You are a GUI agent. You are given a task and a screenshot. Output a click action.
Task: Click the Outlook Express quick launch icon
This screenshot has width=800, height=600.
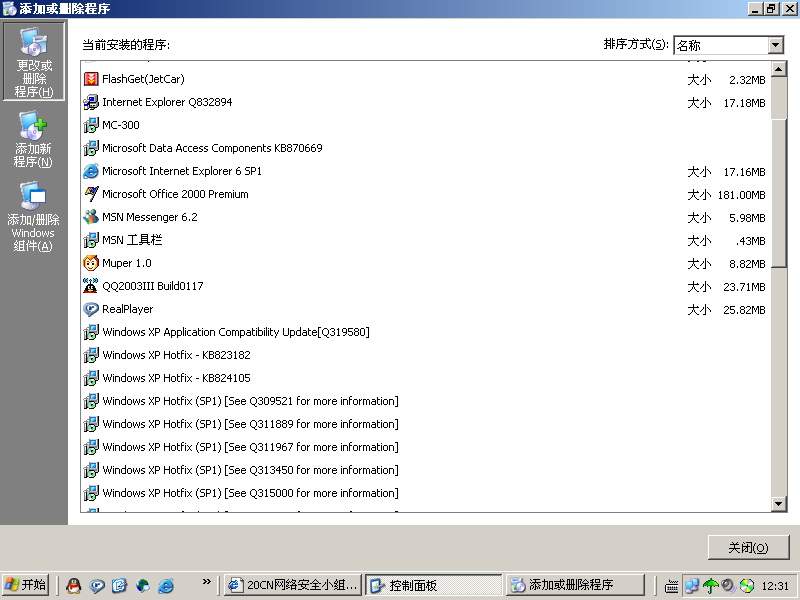point(120,585)
